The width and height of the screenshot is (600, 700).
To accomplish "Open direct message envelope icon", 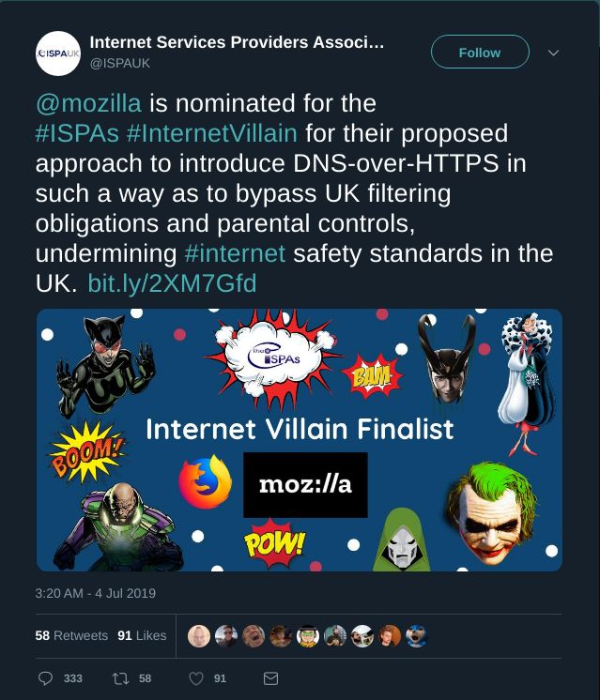I will 270,677.
